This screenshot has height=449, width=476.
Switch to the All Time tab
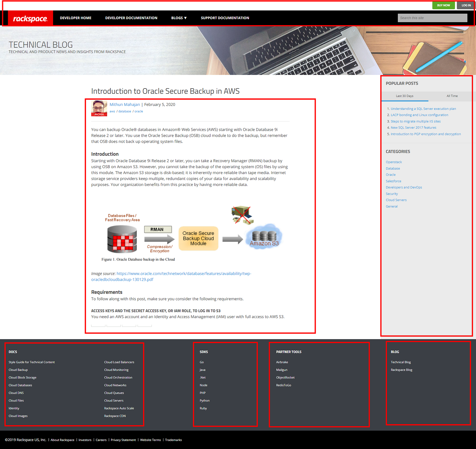pos(452,96)
